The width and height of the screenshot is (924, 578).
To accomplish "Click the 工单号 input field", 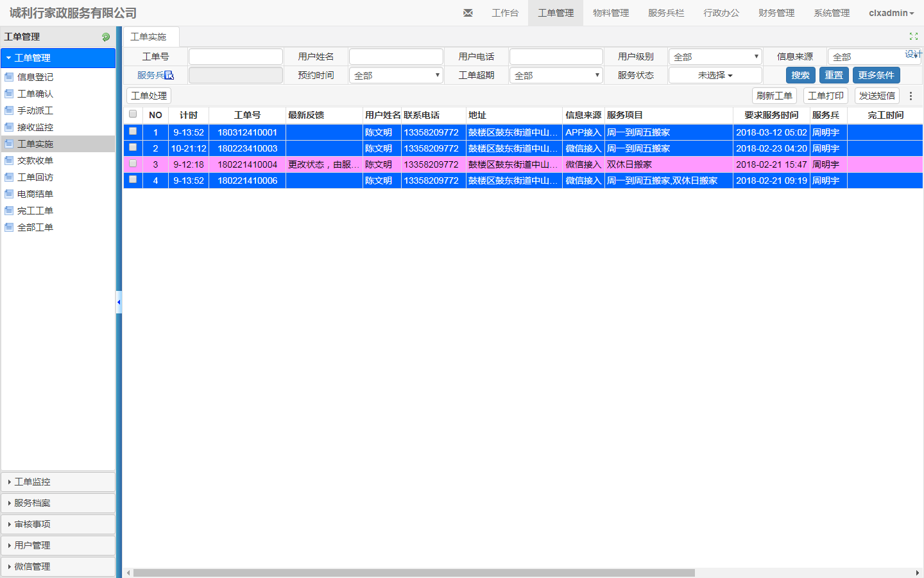I will click(235, 57).
